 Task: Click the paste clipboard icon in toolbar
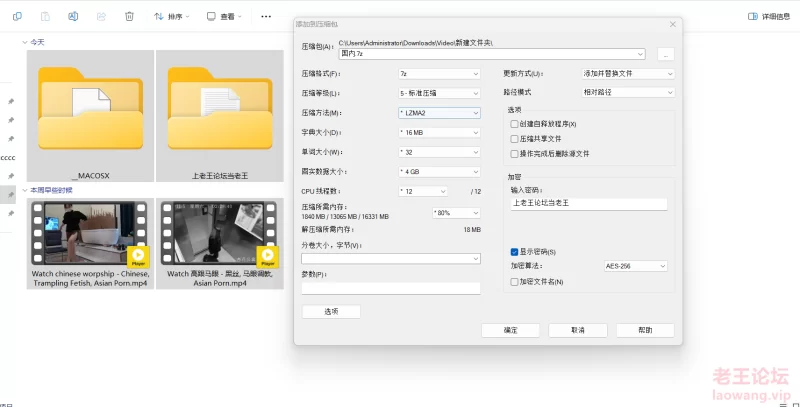click(46, 16)
